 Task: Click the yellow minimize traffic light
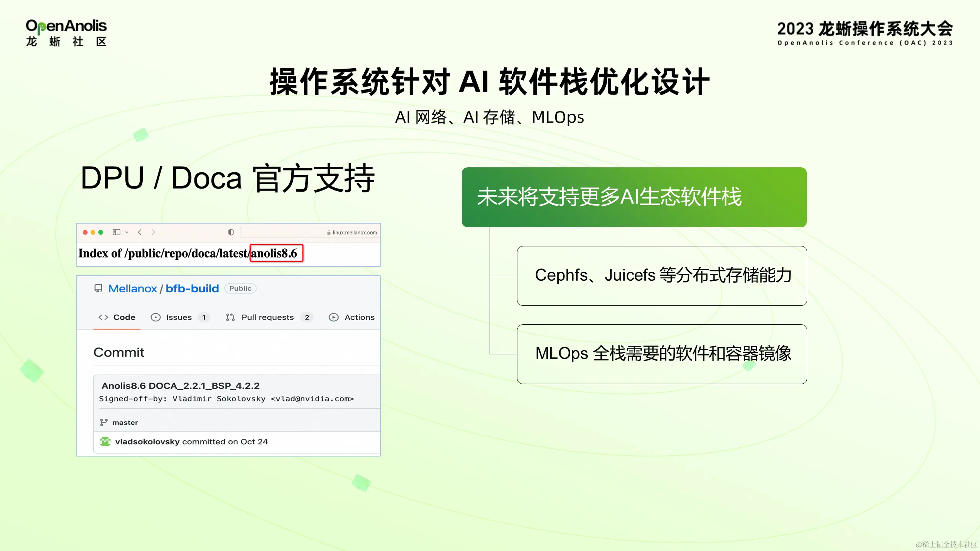(93, 232)
